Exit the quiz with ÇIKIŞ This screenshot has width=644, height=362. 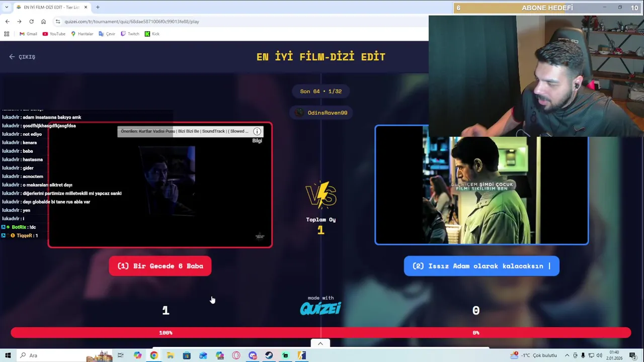click(x=22, y=57)
